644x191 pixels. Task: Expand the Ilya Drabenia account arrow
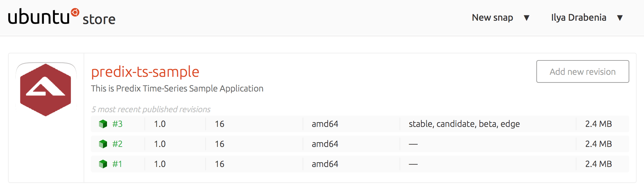click(620, 18)
